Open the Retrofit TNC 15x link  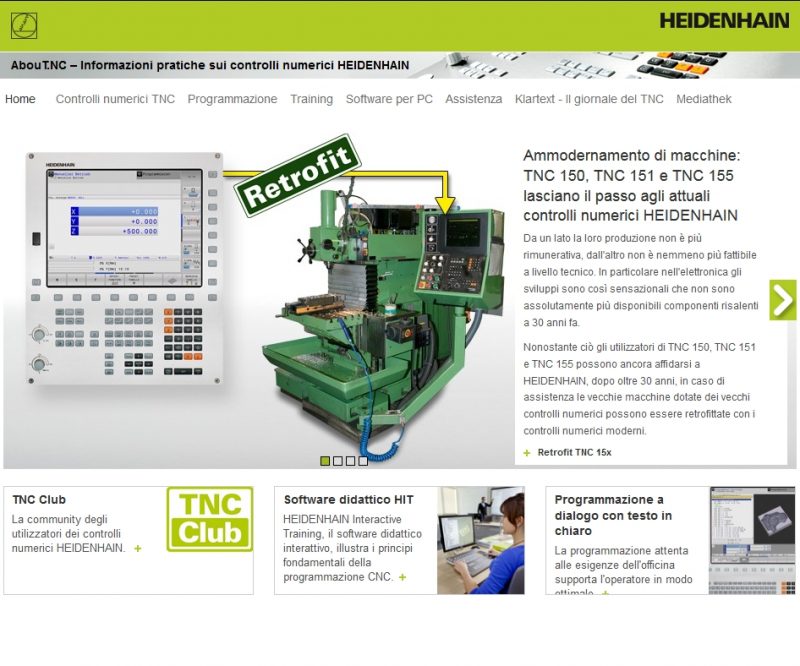pyautogui.click(x=574, y=452)
